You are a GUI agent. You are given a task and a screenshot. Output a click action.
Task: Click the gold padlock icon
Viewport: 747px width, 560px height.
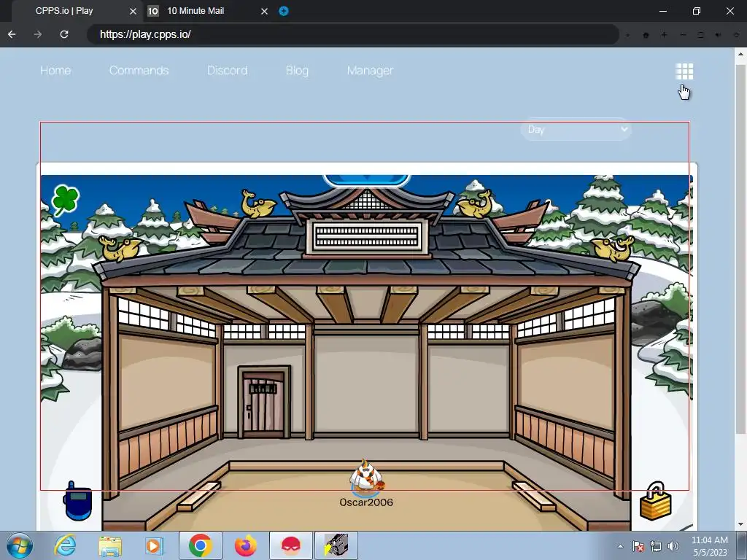pos(656,502)
